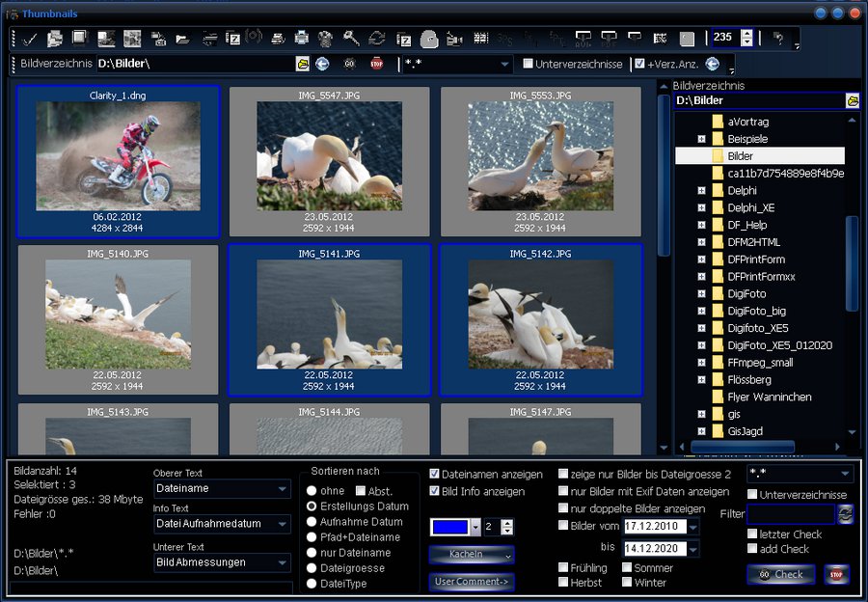The image size is (868, 602).
Task: Select the Pfad+Dateiname sort radio button
Action: click(312, 537)
